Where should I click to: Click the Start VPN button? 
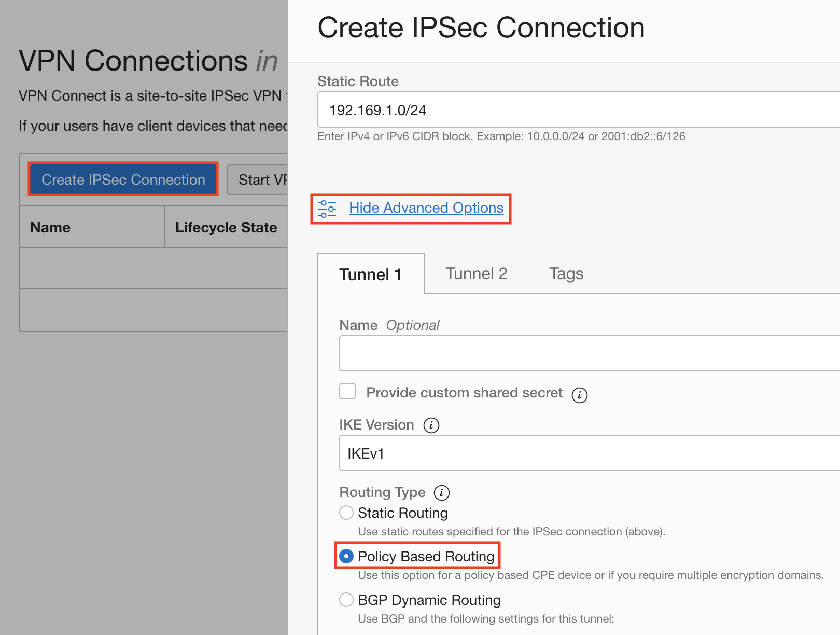click(262, 179)
